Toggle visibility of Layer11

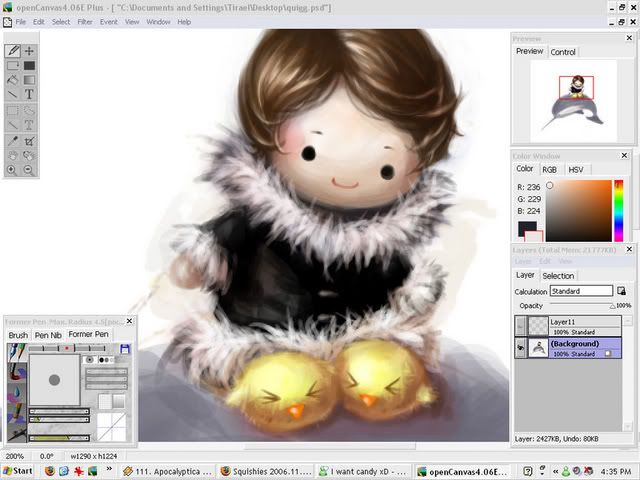(520, 326)
